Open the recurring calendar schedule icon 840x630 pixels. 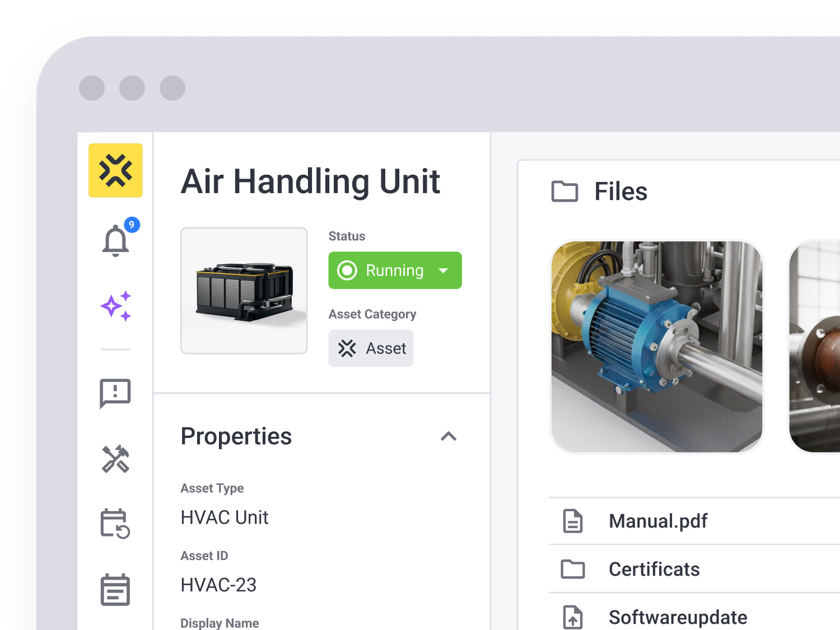pos(115,524)
